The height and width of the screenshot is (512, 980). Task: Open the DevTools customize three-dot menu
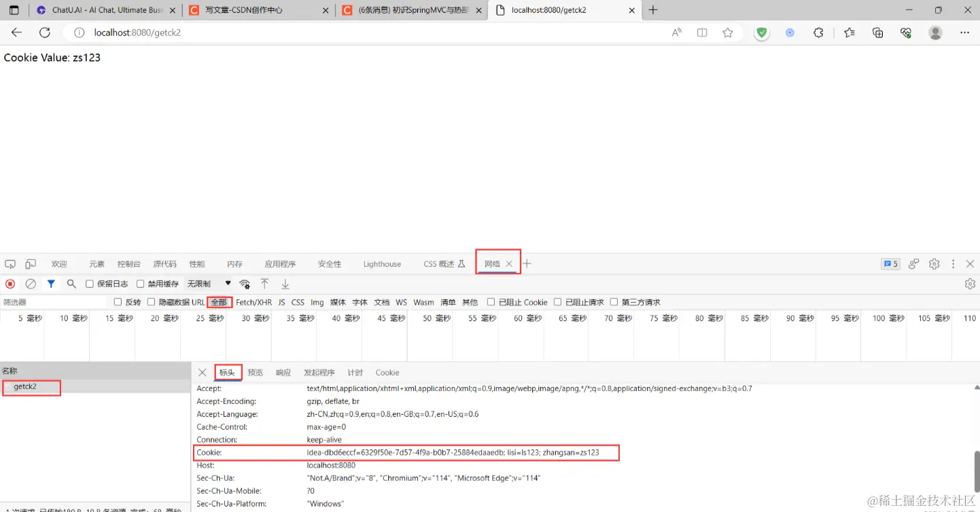coord(953,264)
